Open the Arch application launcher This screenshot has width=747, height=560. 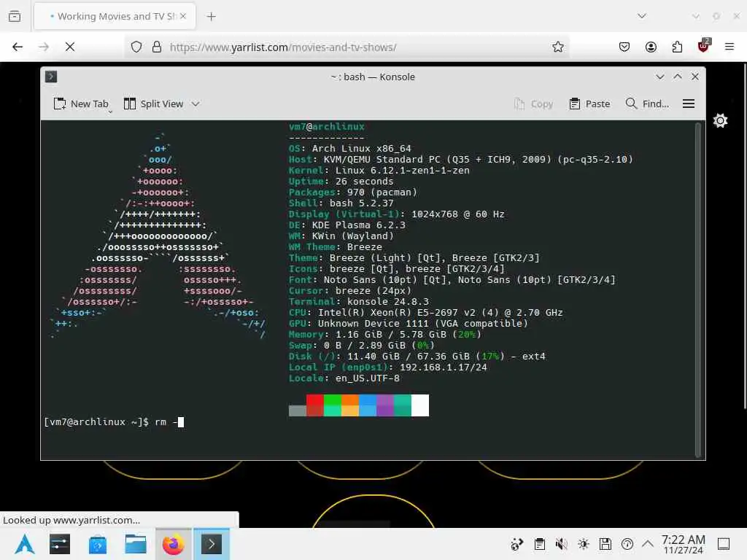[24, 544]
